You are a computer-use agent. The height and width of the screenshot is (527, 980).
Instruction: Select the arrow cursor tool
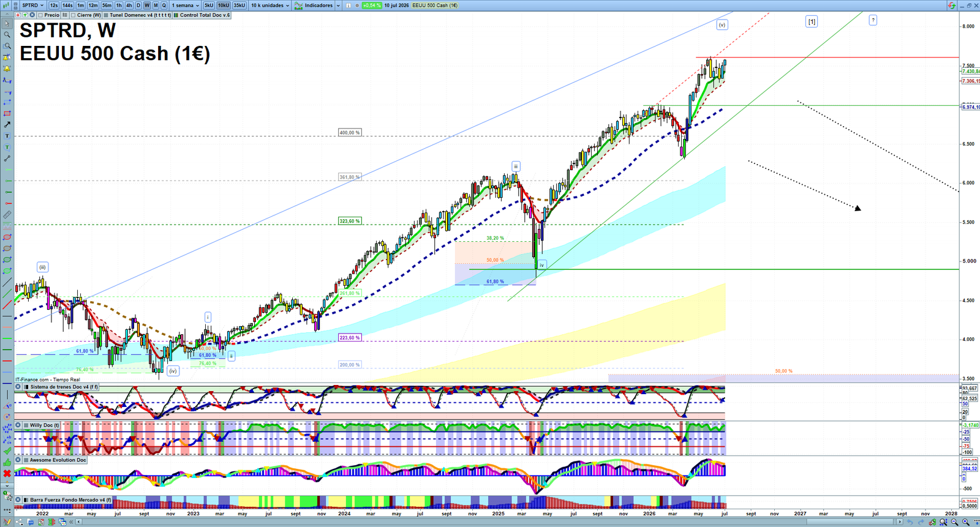coord(7,24)
